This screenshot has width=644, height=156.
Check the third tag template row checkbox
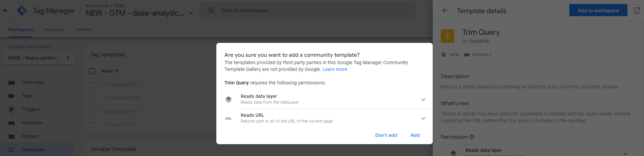pyautogui.click(x=92, y=111)
